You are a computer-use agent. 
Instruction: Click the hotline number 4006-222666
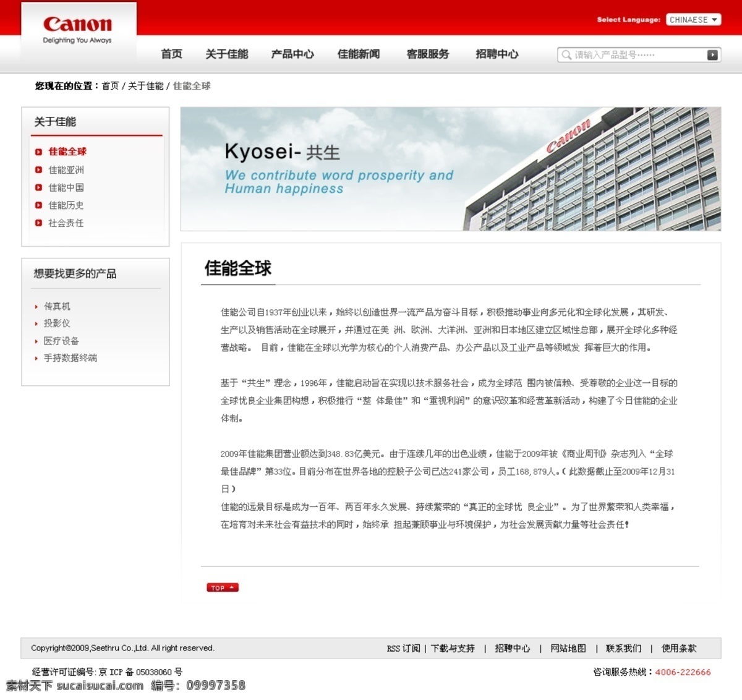pyautogui.click(x=683, y=672)
